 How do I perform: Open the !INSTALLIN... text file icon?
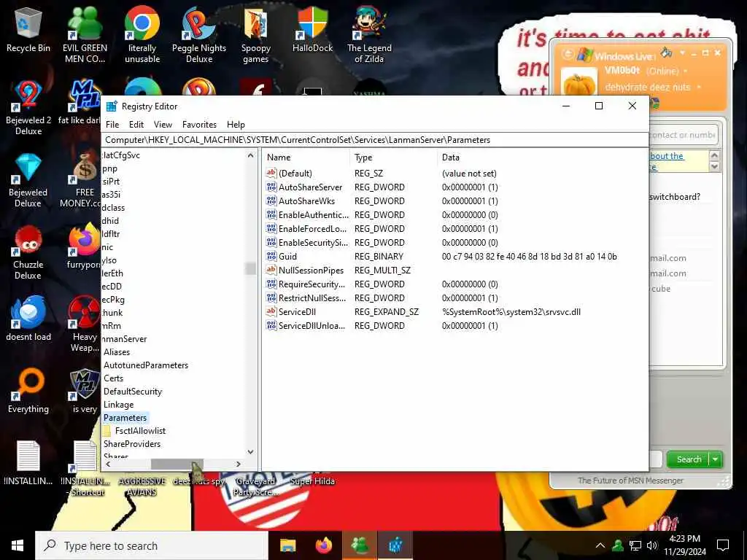click(28, 463)
